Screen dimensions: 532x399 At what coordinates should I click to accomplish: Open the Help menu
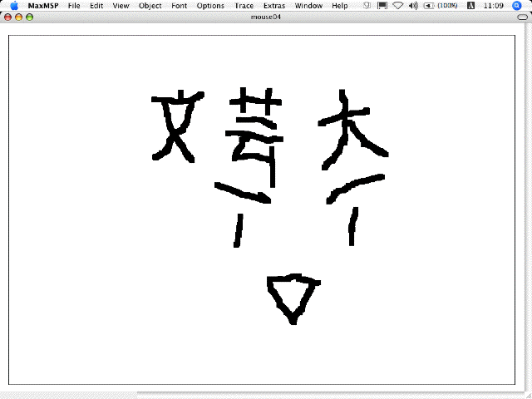pos(340,6)
